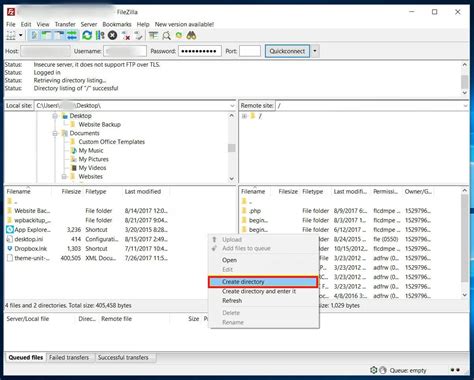Click the green refresh file lists icon
474x380 pixels.
click(87, 35)
